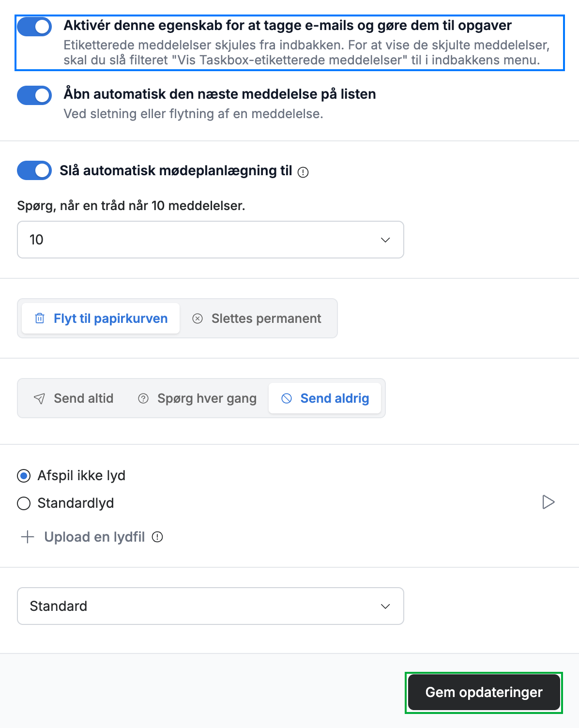Click the info icon next to Upload en lydfil
Viewport: 579px width, 728px height.
[x=157, y=537]
